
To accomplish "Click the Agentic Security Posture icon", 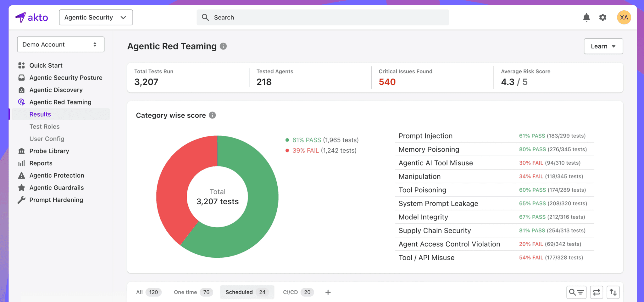I will point(21,78).
